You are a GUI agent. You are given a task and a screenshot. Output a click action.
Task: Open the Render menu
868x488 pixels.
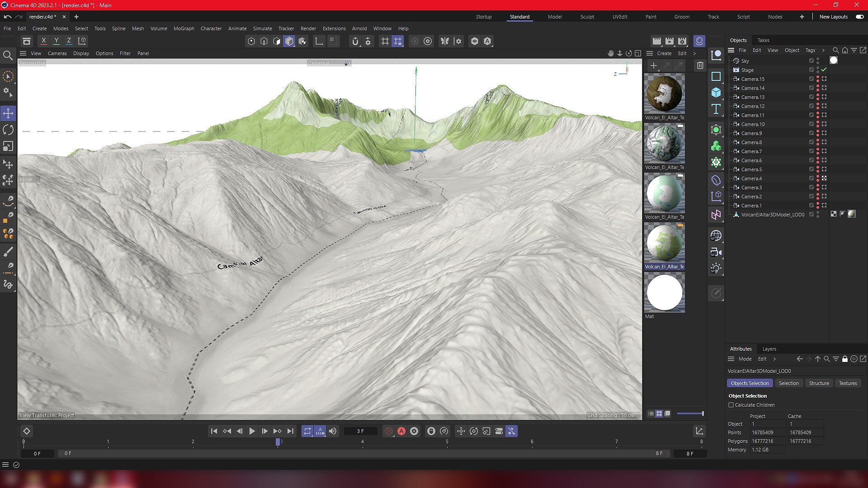click(x=308, y=28)
